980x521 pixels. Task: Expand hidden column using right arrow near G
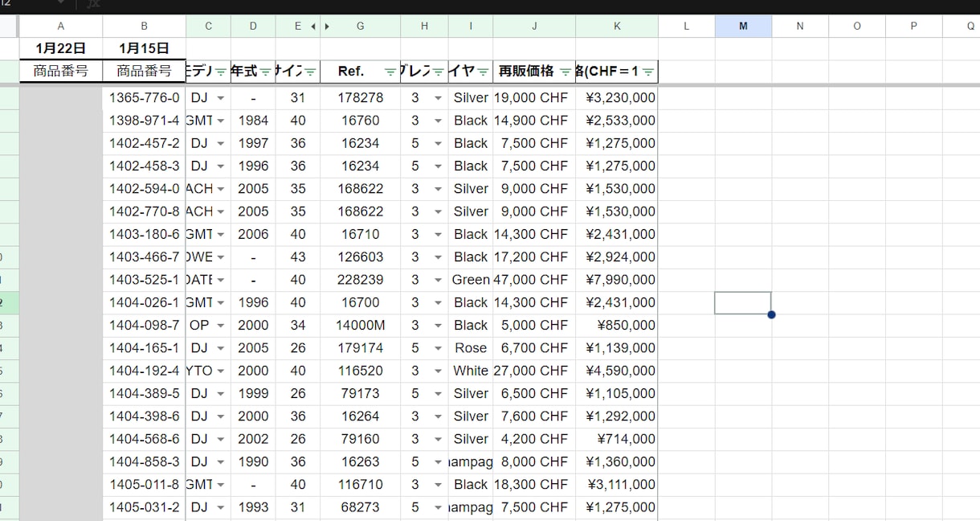(x=327, y=27)
